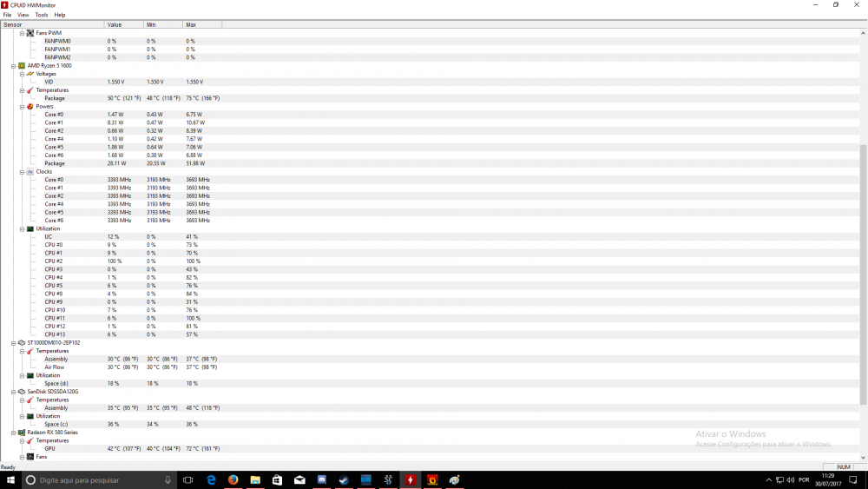868x489 pixels.
Task: Launch Firefox from the taskbar
Action: (x=233, y=480)
